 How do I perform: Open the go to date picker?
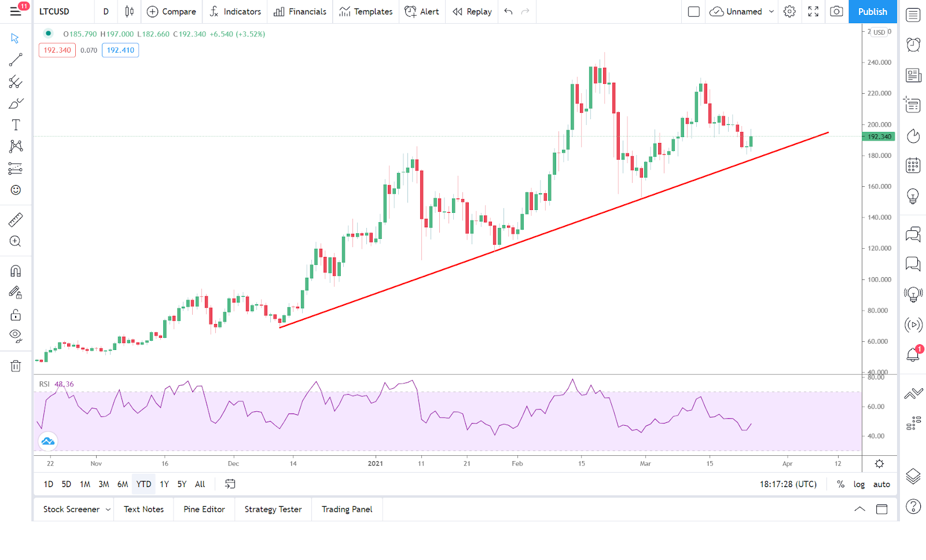(x=230, y=484)
